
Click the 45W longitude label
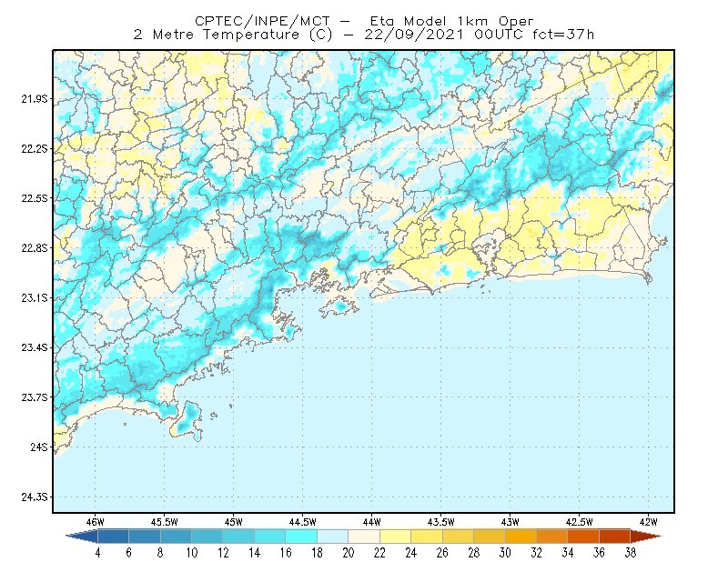click(x=234, y=522)
